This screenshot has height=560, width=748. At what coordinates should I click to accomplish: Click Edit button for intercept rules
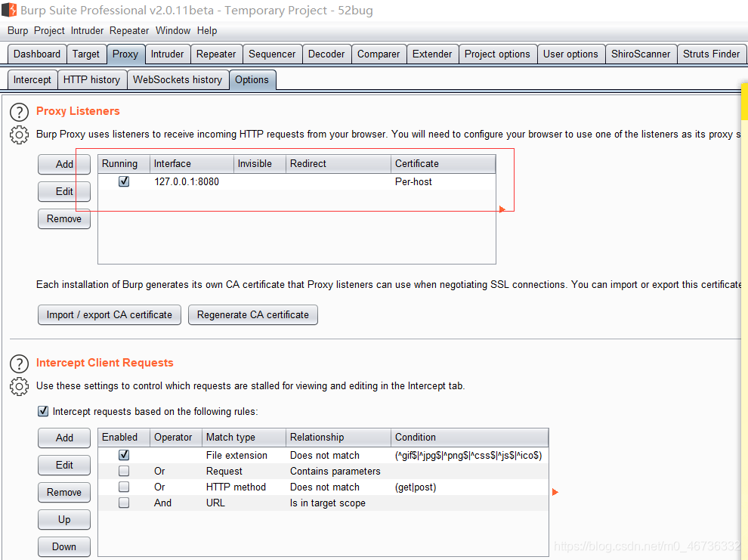[x=64, y=465]
